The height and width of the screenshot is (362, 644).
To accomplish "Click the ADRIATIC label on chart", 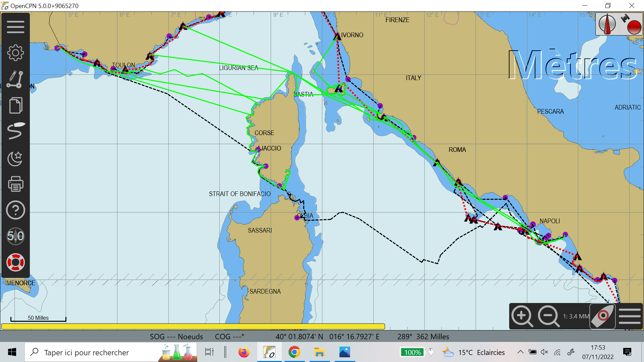I will [628, 108].
